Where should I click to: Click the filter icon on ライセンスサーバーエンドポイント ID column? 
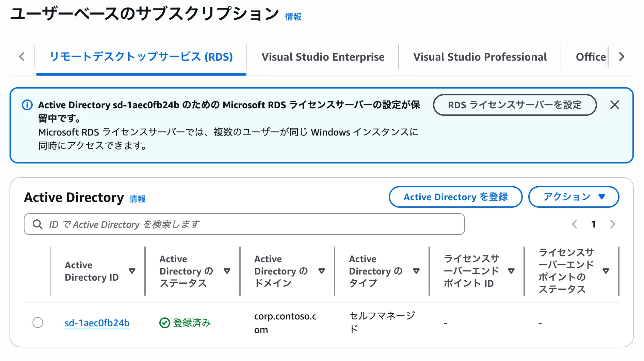click(511, 271)
